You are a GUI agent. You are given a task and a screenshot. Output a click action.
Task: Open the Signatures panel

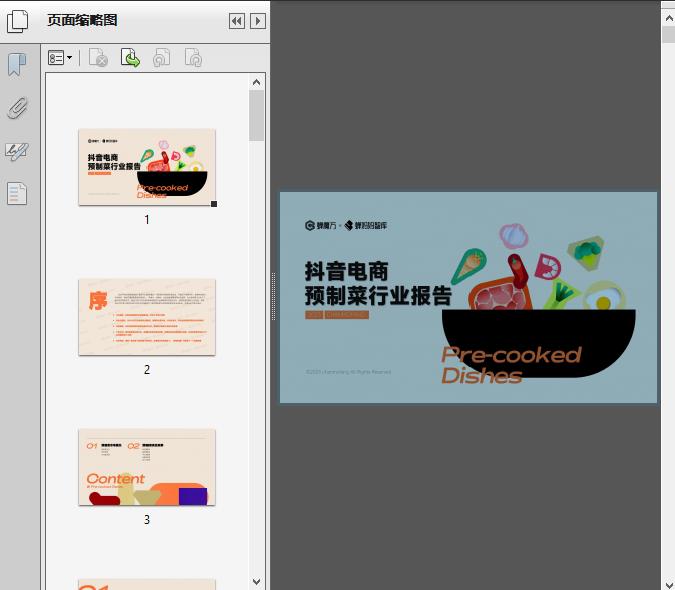tap(17, 151)
